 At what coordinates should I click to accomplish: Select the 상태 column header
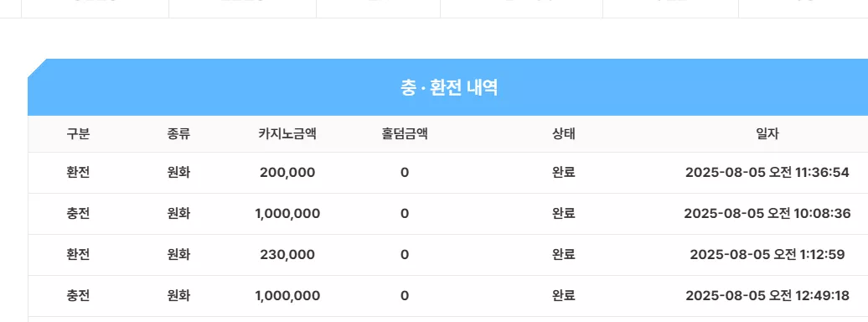tap(564, 133)
